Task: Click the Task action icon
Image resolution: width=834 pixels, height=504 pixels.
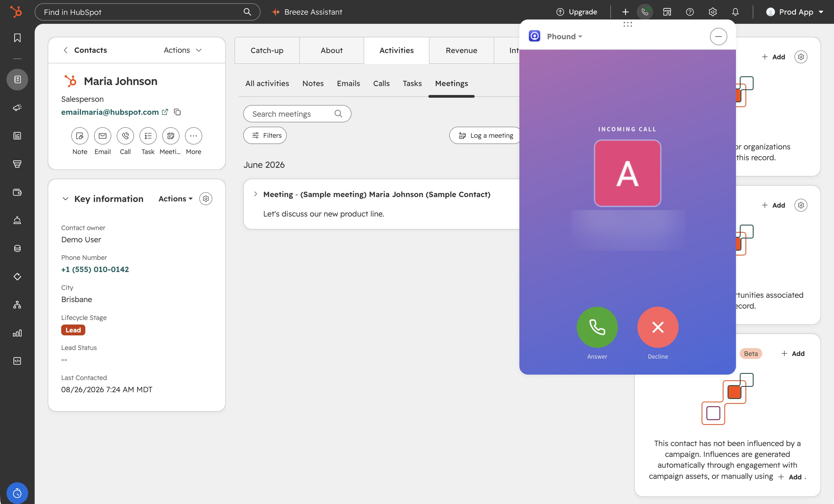Action: [148, 136]
